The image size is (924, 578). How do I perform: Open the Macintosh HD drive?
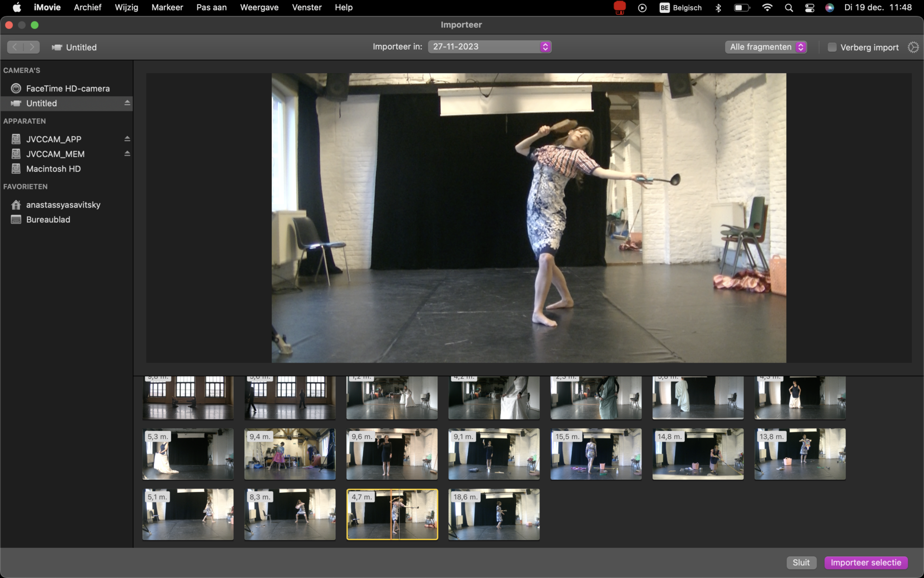click(x=53, y=169)
